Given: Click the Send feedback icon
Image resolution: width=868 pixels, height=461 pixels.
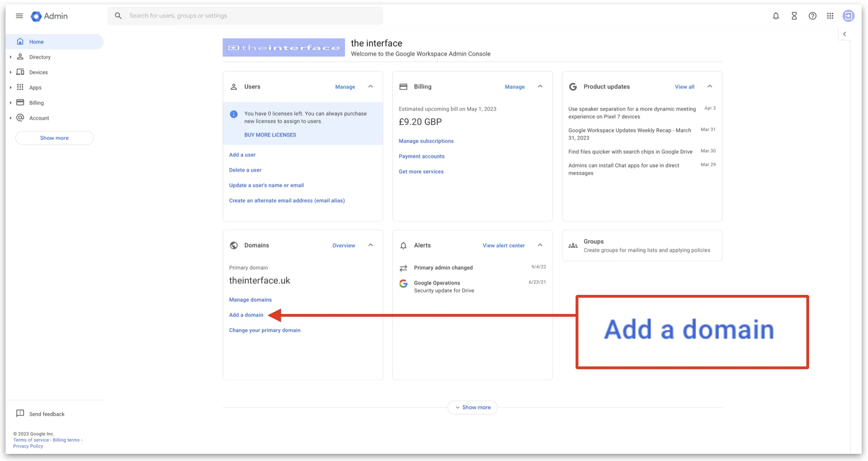Looking at the screenshot, I should pyautogui.click(x=20, y=413).
